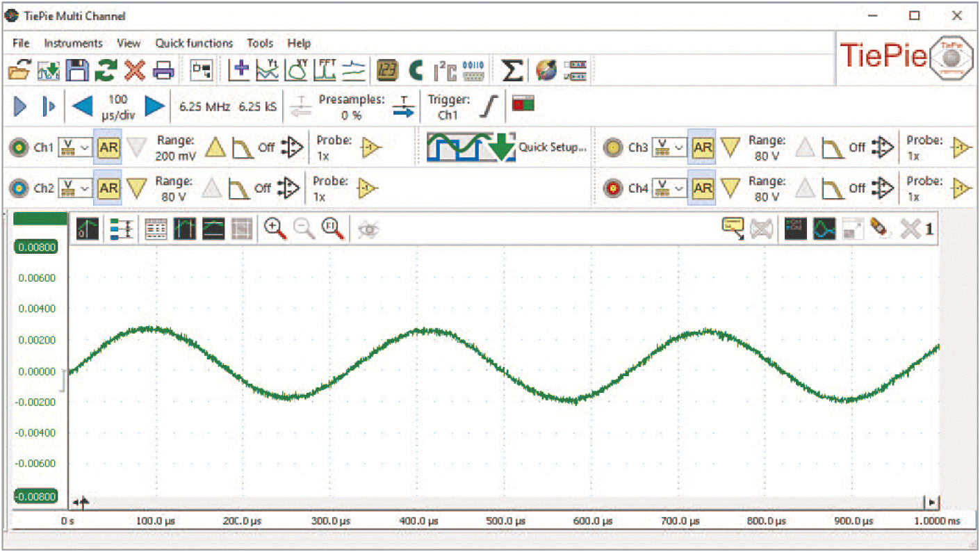Open the serial 00110 analyzer icon
980x552 pixels.
click(473, 70)
